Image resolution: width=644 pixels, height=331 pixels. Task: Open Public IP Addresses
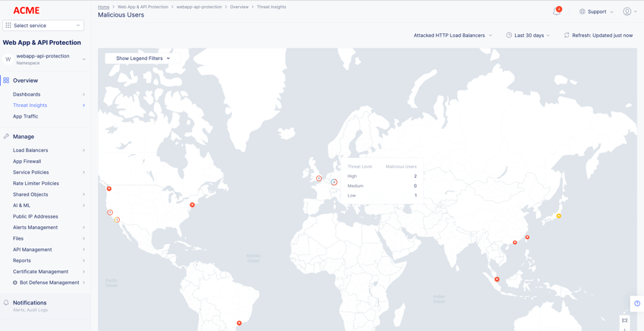click(36, 216)
